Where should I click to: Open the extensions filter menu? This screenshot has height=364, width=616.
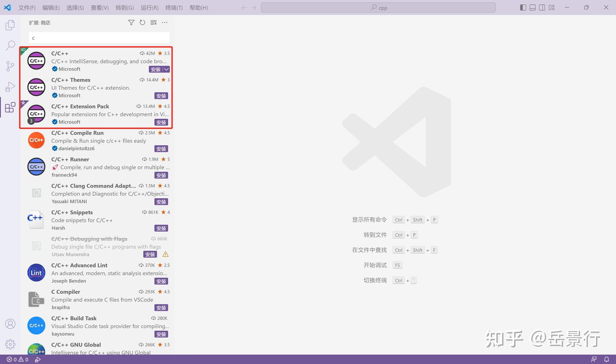[x=131, y=22]
